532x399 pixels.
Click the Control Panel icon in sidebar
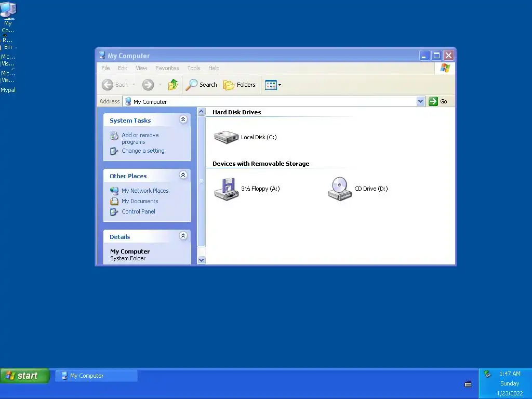pyautogui.click(x=114, y=212)
